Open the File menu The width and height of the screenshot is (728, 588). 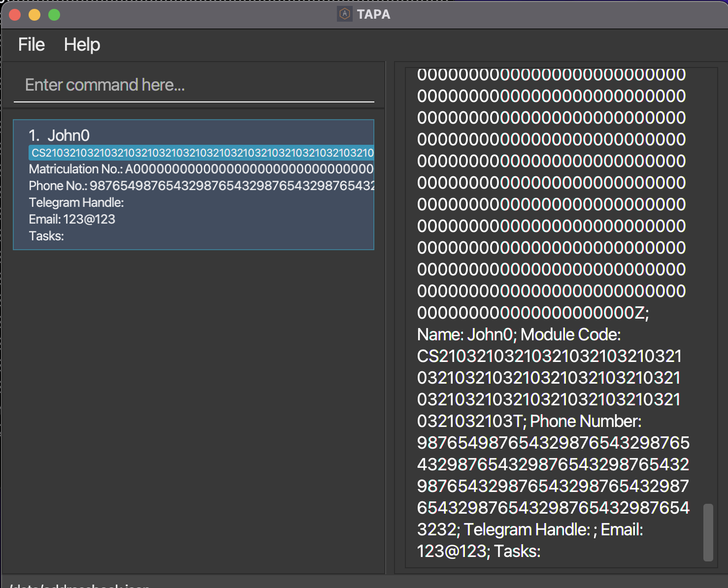[32, 45]
